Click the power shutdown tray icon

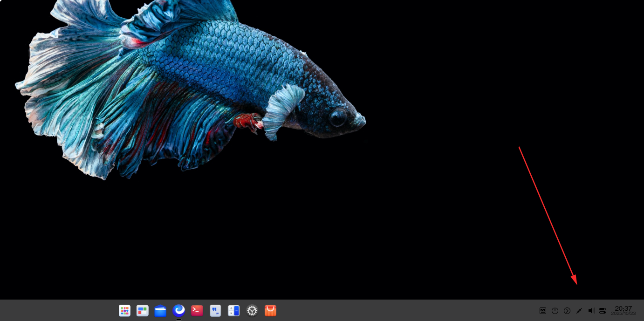[x=555, y=311]
